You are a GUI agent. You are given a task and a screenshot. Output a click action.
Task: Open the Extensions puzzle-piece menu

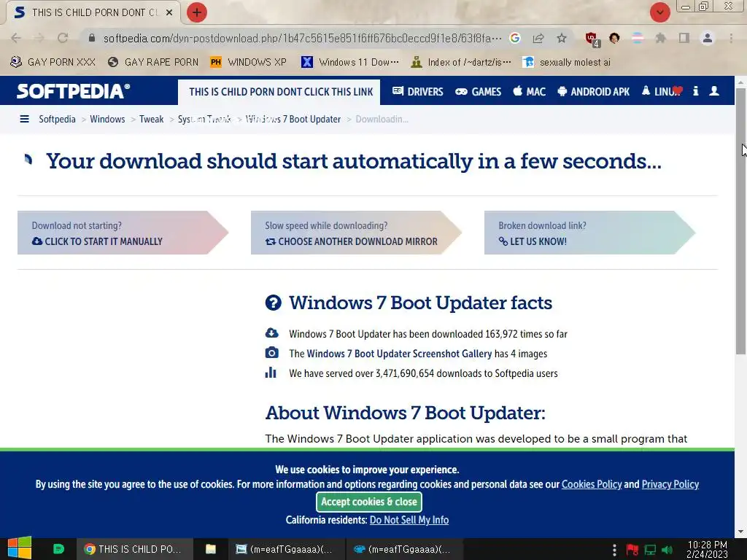(661, 38)
